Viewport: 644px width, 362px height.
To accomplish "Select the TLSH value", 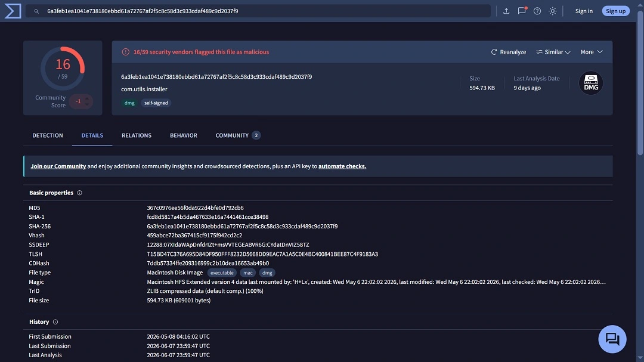I will 262,254.
